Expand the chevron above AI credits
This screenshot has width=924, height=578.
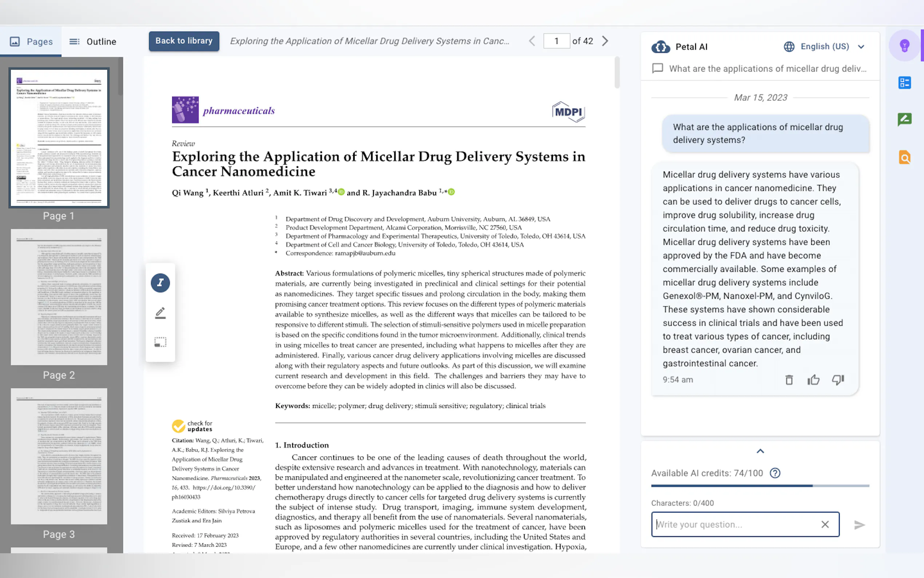click(x=760, y=451)
